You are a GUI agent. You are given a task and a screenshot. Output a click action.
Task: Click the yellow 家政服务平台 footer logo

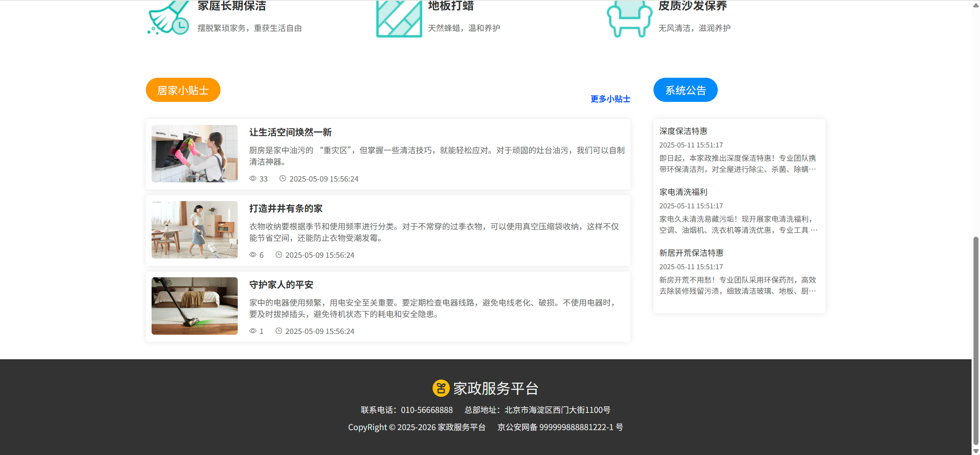441,388
